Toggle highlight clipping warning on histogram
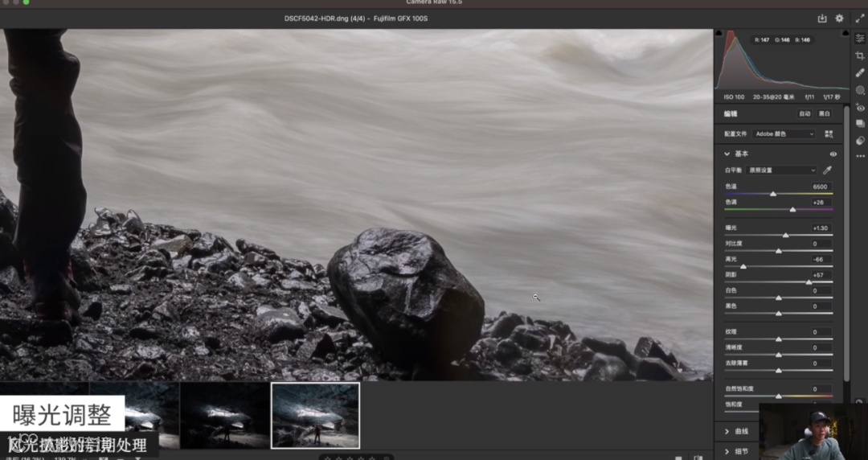 (x=845, y=34)
